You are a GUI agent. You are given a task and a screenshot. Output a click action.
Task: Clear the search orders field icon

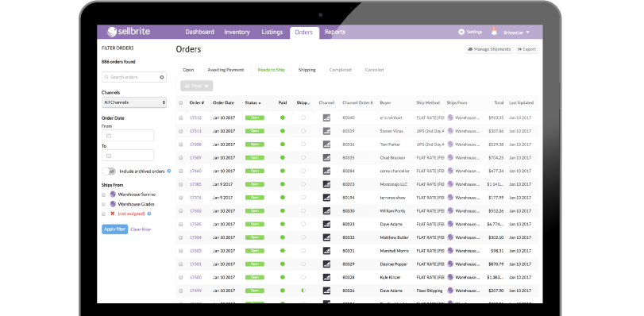coord(162,77)
